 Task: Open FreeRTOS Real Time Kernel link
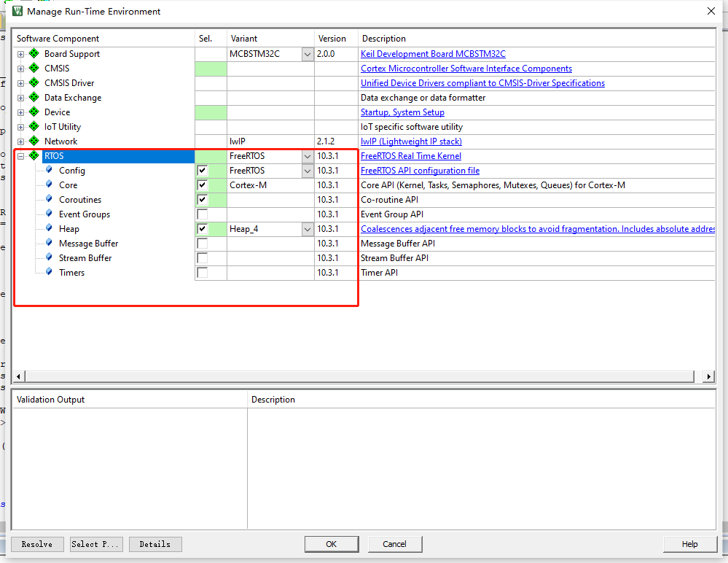[411, 156]
